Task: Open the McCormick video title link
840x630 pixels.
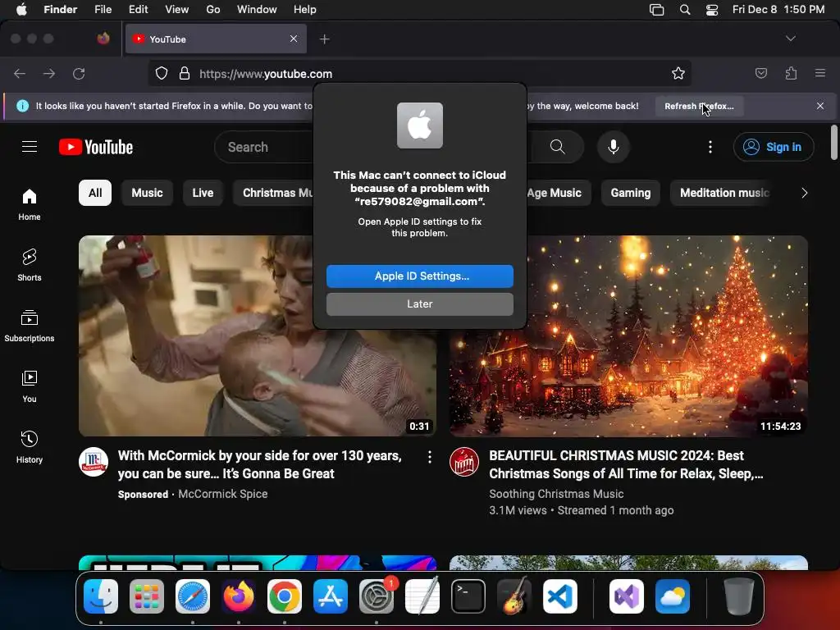Action: [260, 464]
